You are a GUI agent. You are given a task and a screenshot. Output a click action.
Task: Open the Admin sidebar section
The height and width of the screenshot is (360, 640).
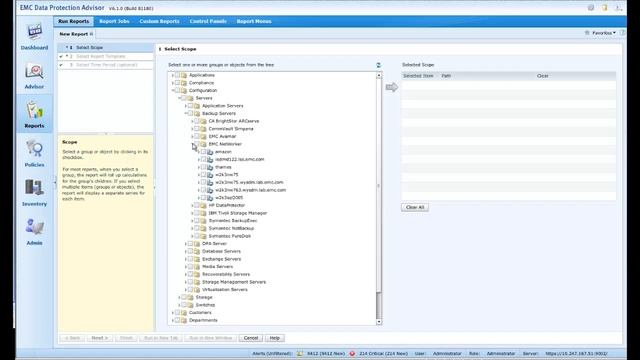(34, 231)
